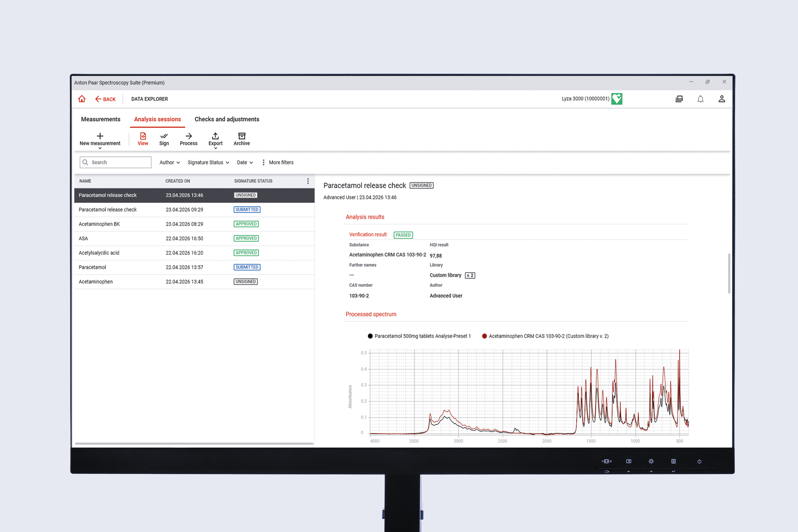Click the Archive toolbar icon
This screenshot has height=532, width=798.
242,139
